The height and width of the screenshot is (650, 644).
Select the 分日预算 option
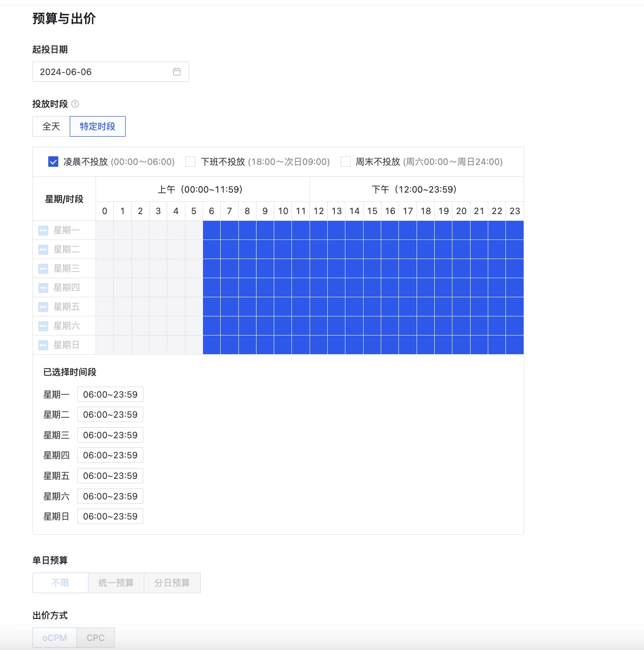pyautogui.click(x=172, y=583)
